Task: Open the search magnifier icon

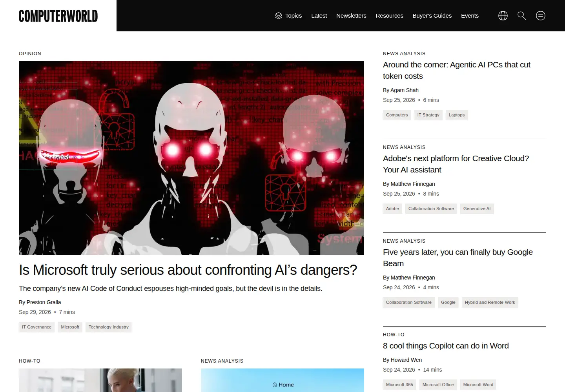Action: tap(522, 16)
